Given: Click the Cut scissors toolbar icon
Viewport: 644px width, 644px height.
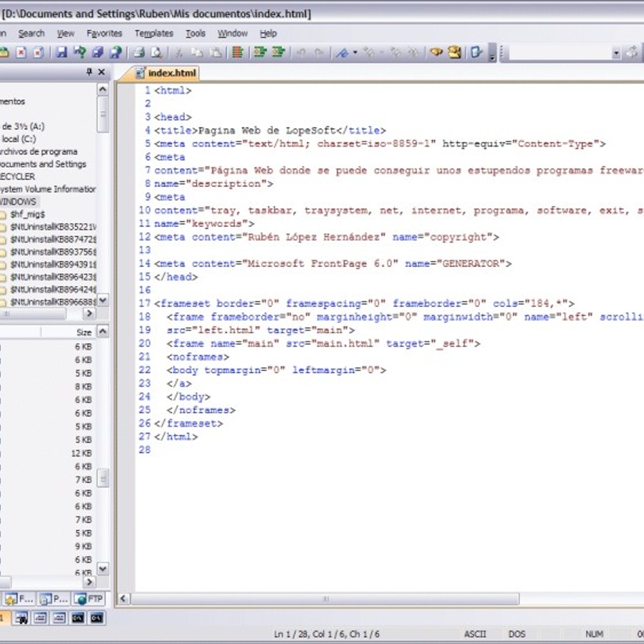Looking at the screenshot, I should pos(179,53).
